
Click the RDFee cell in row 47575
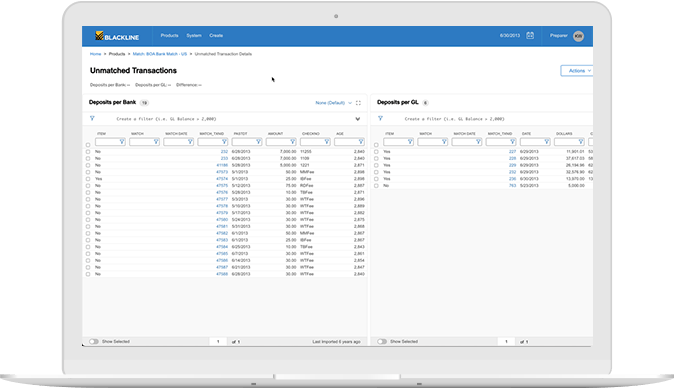pyautogui.click(x=306, y=186)
